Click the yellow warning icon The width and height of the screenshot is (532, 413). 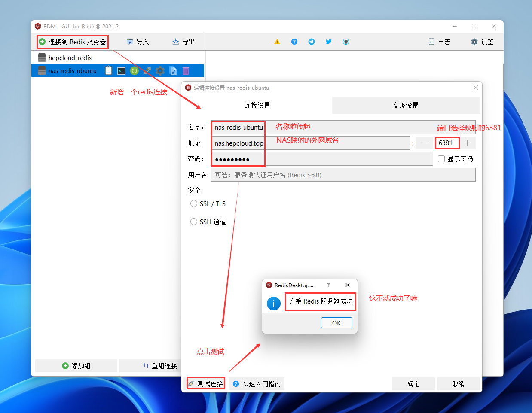coord(277,42)
